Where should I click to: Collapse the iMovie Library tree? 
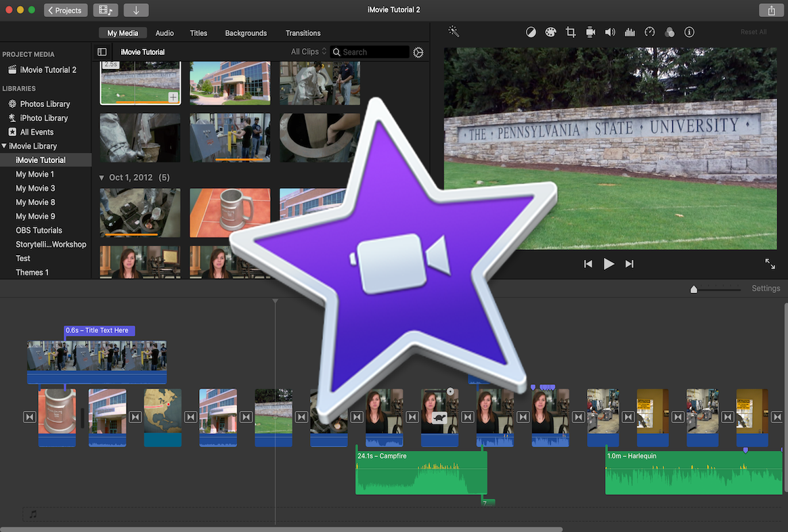point(5,146)
